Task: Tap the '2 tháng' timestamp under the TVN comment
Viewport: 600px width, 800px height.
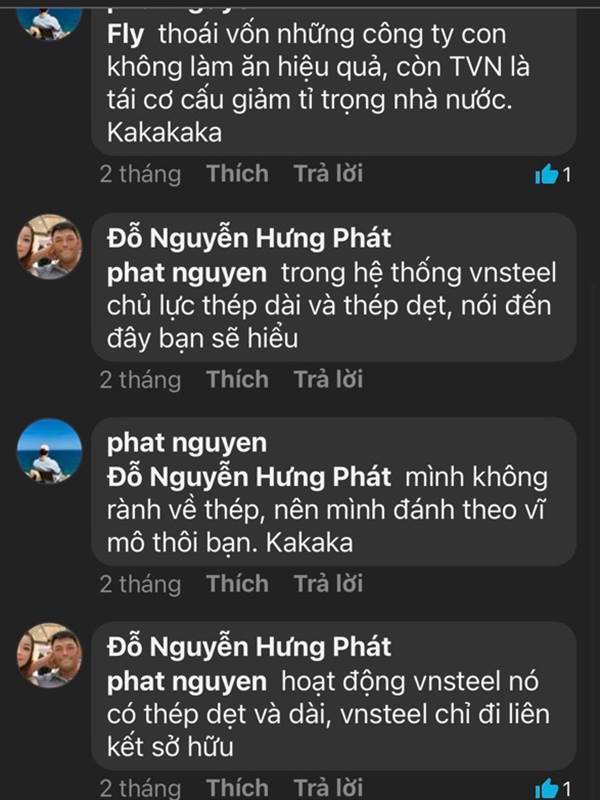Action: [140, 174]
